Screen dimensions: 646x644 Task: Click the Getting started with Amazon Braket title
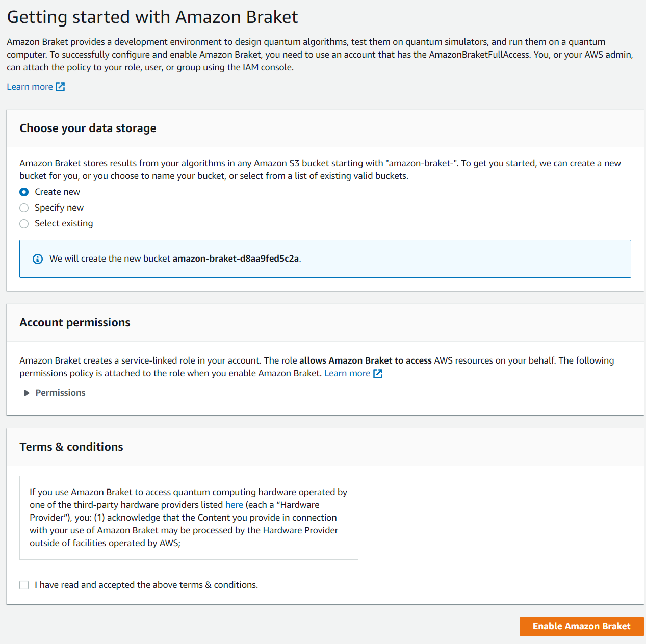coord(152,17)
